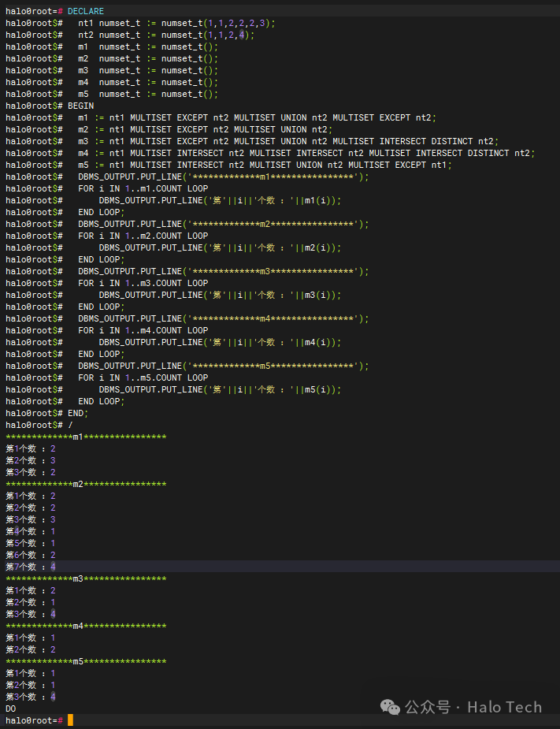This screenshot has width=560, height=729.
Task: Click highlighted output row '第7个数 : 4'
Action: pos(31,567)
